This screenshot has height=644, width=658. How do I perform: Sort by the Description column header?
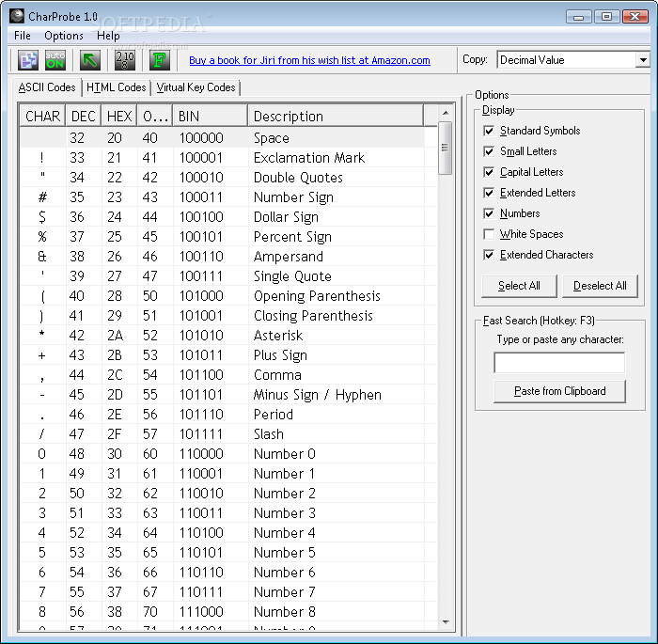coord(336,116)
